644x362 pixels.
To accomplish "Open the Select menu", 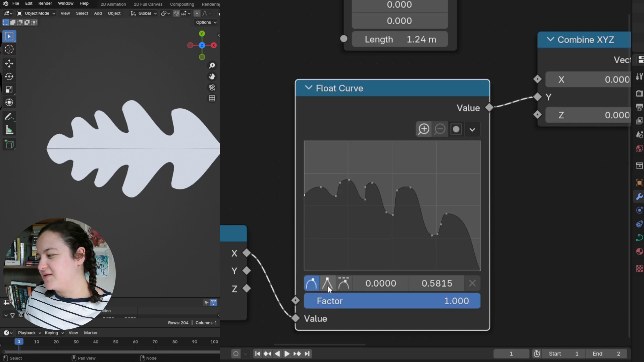I will coord(82,13).
